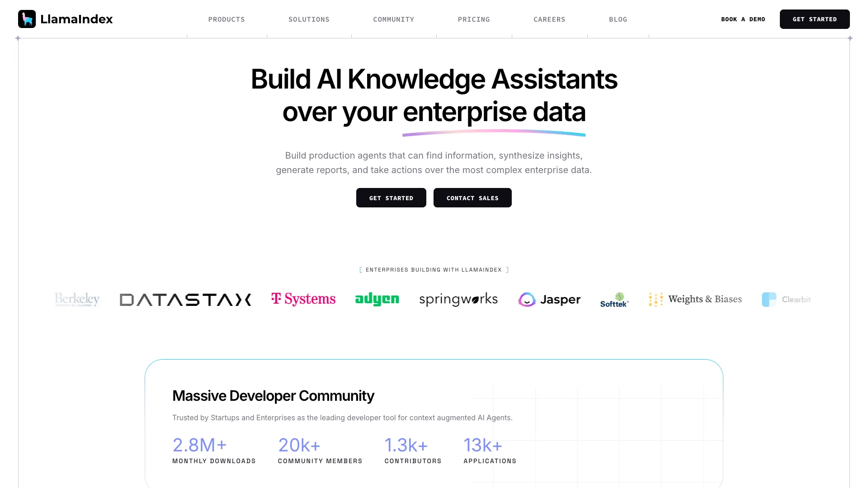Click the 'Applications' label

click(490, 461)
